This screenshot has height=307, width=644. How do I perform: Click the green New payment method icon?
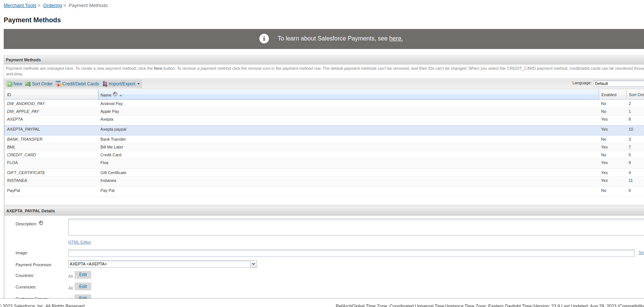click(x=10, y=84)
